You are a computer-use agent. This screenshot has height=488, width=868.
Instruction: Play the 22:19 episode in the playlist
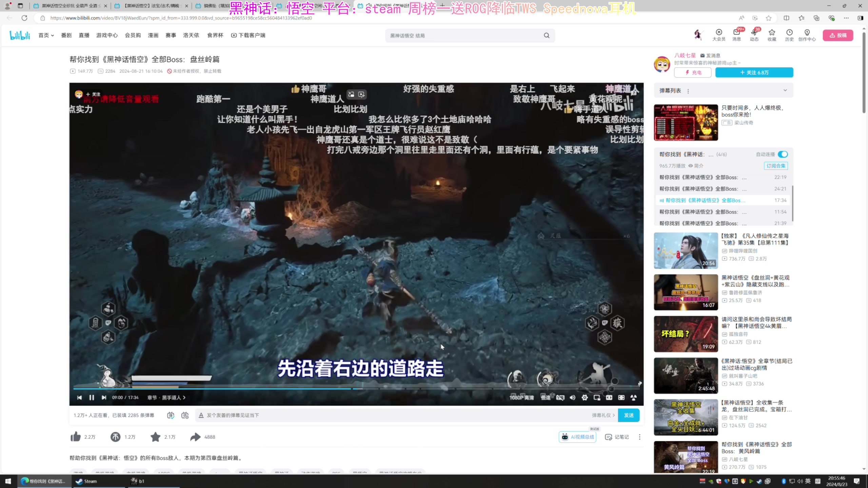point(723,177)
